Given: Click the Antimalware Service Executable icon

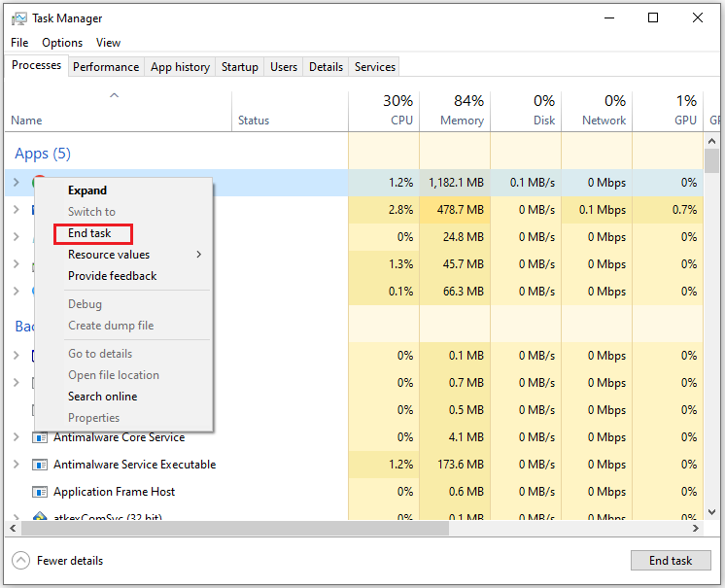Looking at the screenshot, I should tap(40, 465).
